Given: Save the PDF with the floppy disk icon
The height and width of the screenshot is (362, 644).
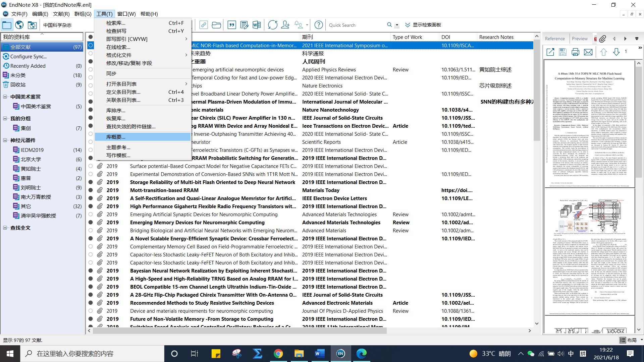Looking at the screenshot, I should click(562, 52).
